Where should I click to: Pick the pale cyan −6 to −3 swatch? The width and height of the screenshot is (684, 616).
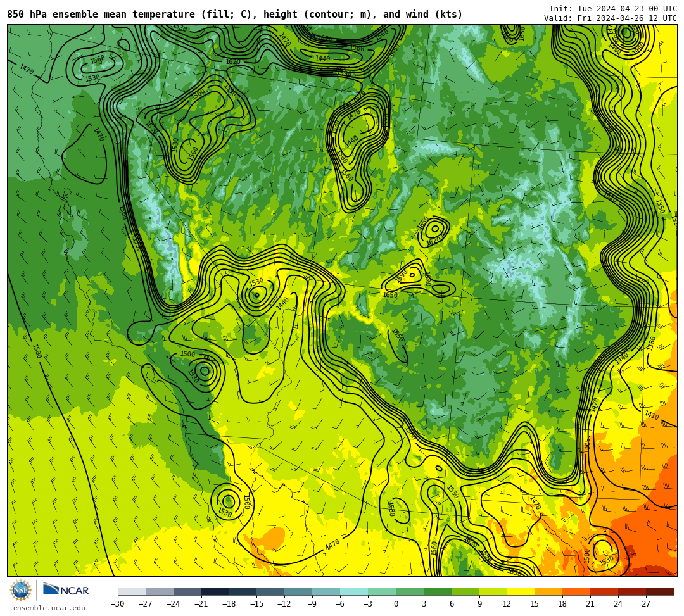(354, 591)
